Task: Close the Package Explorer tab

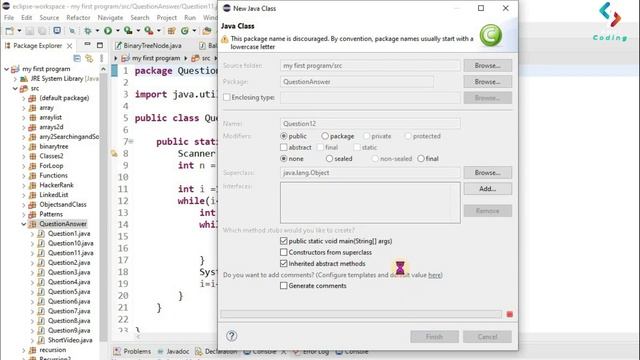Action: click(x=70, y=46)
